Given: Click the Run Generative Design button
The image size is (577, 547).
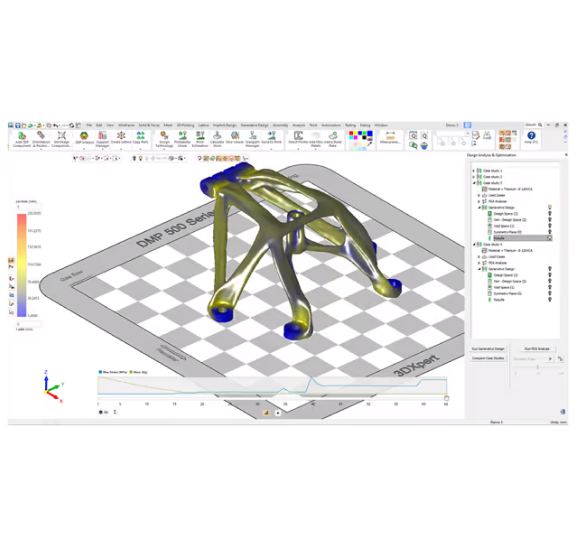Looking at the screenshot, I should pos(488,349).
